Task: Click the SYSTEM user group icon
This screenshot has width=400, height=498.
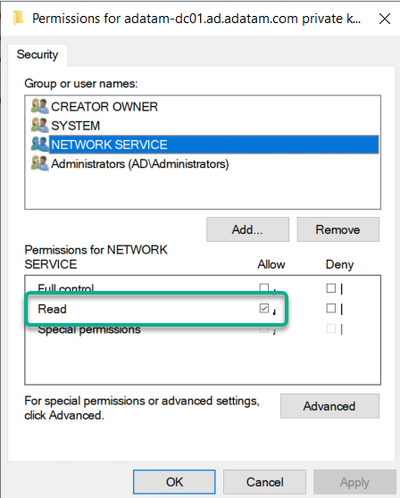Action: click(x=40, y=126)
